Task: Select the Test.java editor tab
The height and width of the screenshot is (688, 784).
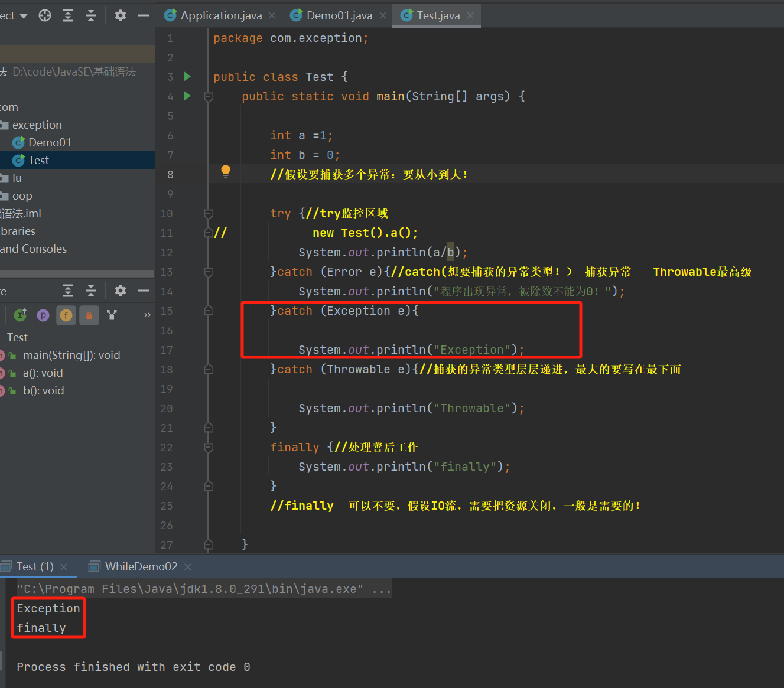Action: pos(438,15)
